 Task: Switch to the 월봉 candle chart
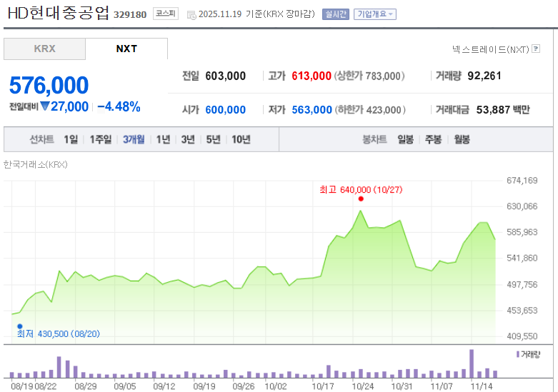pyautogui.click(x=462, y=139)
